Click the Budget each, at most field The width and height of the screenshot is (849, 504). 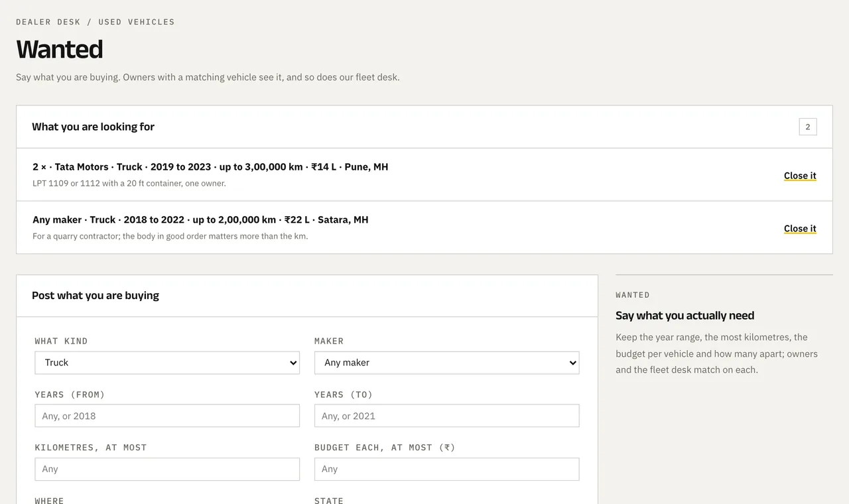click(446, 469)
